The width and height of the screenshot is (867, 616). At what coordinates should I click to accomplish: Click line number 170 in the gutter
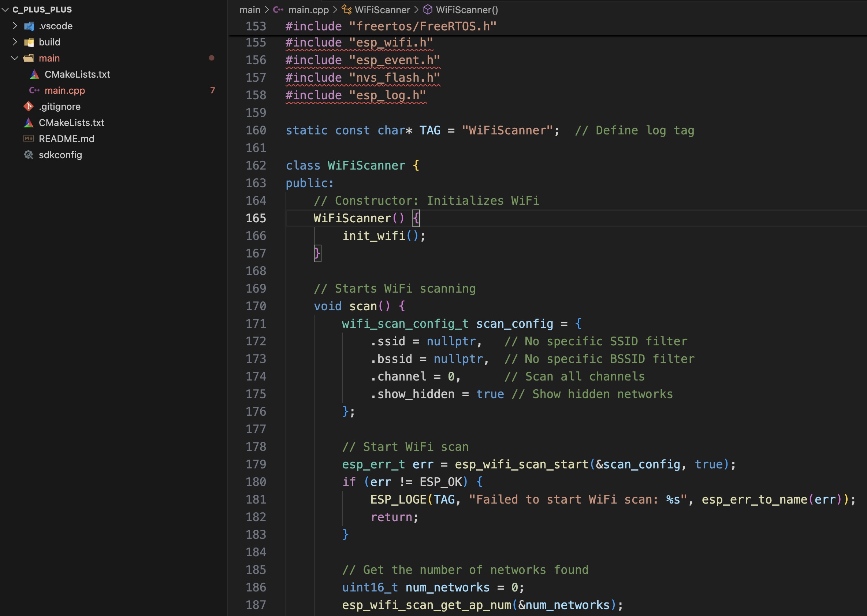point(256,306)
